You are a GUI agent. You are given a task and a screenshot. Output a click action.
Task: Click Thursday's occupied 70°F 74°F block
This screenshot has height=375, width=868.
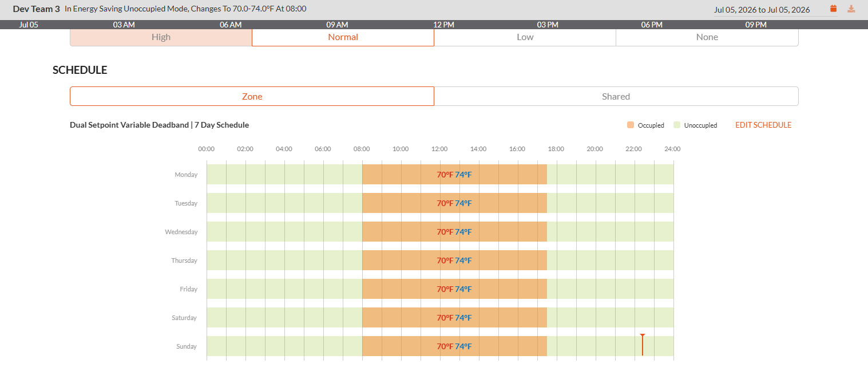454,260
